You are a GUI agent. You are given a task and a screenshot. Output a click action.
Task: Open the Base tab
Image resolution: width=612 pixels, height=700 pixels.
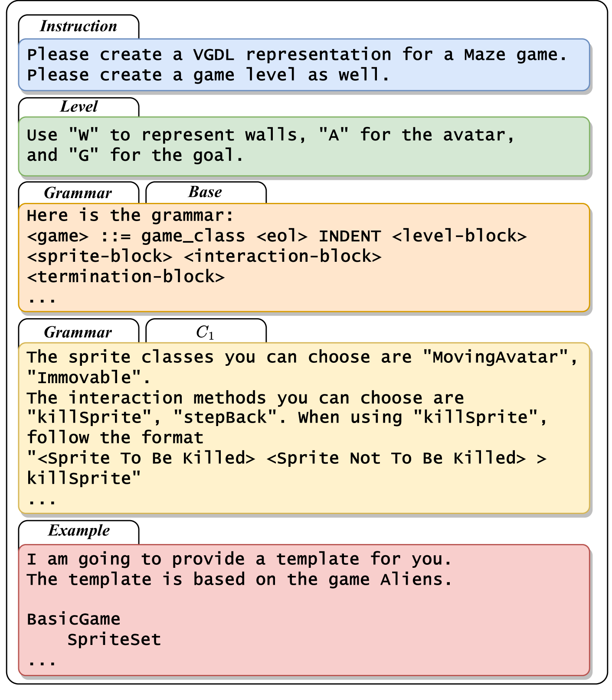tap(206, 192)
